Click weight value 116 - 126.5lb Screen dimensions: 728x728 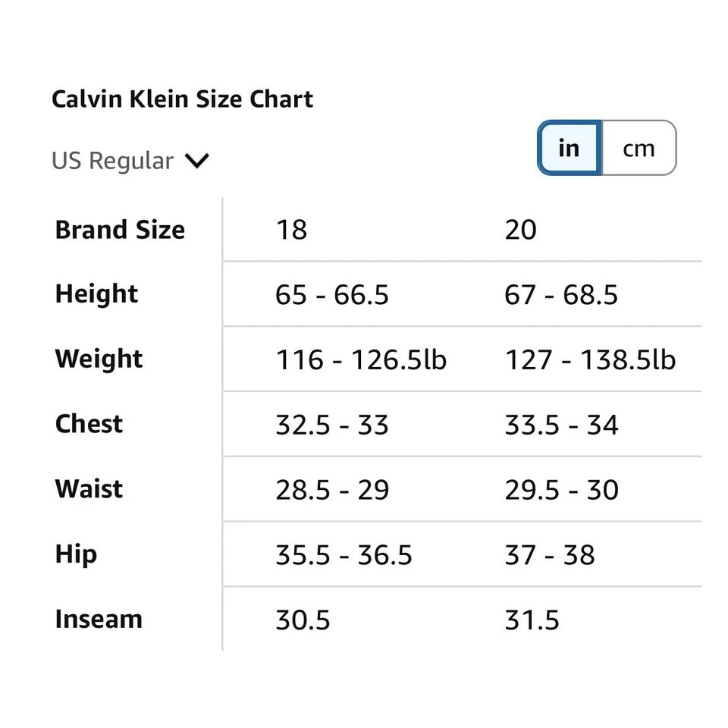tap(361, 360)
